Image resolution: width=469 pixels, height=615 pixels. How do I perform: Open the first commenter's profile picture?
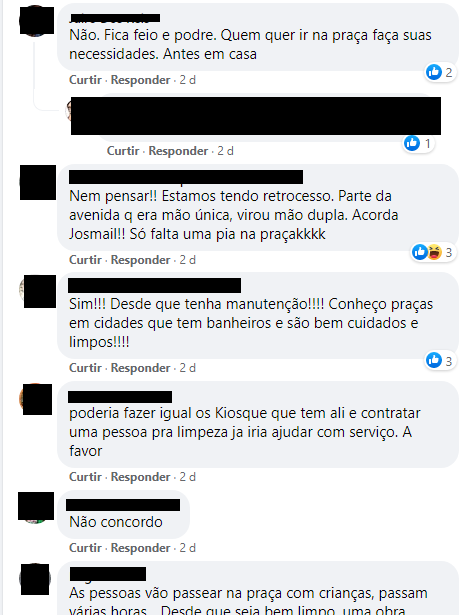tap(36, 20)
